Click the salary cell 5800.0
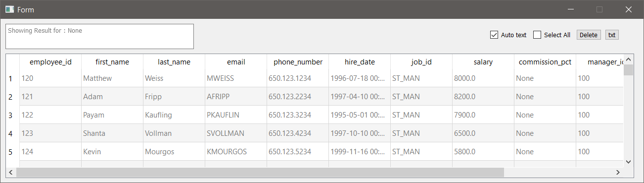The image size is (644, 183). (x=483, y=152)
